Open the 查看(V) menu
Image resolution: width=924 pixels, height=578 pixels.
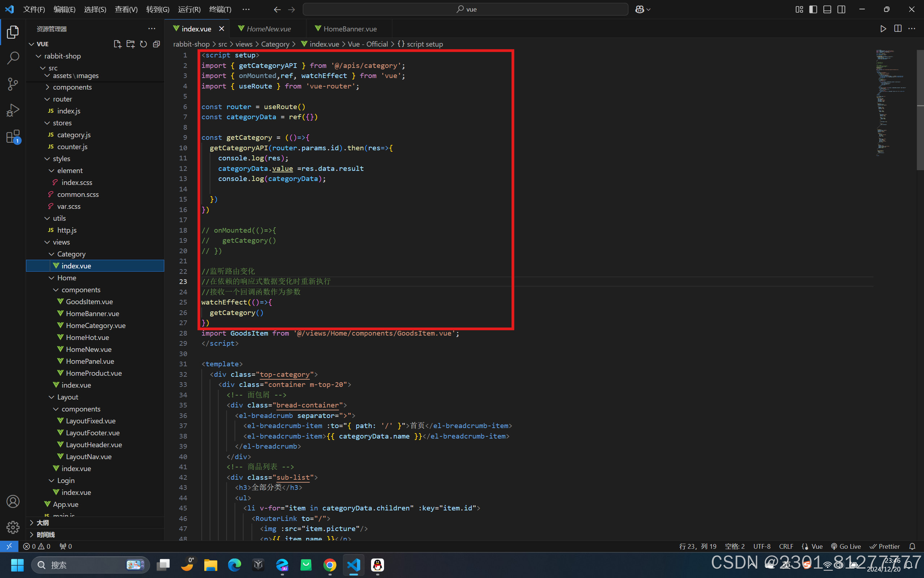click(x=126, y=9)
